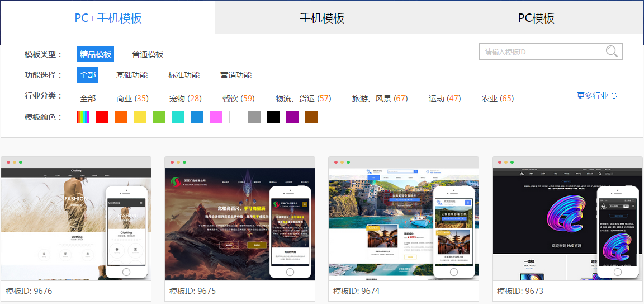Switch to 普通模板 template type
644x304 pixels.
click(148, 54)
